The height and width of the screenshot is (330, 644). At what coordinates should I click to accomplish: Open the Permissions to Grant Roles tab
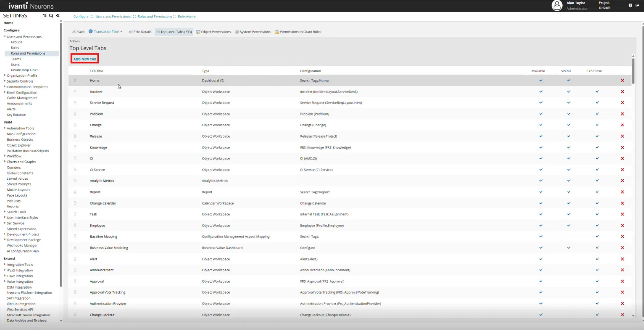(298, 32)
